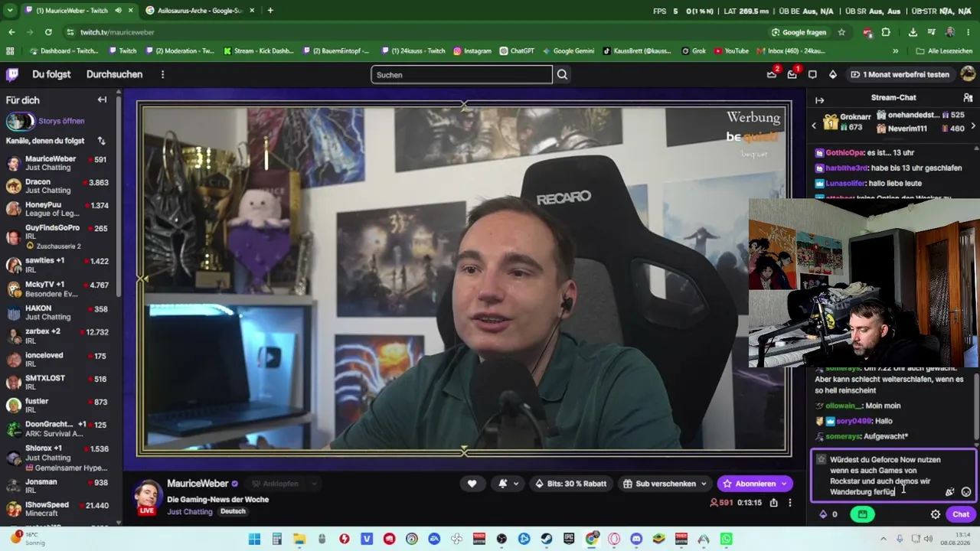
Task: Open the YouTube bookmark
Action: coord(731,51)
